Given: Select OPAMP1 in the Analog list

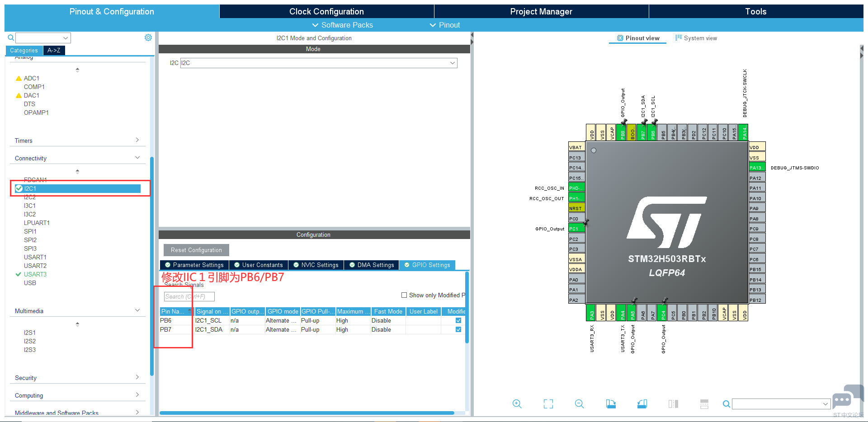Looking at the screenshot, I should (x=36, y=113).
